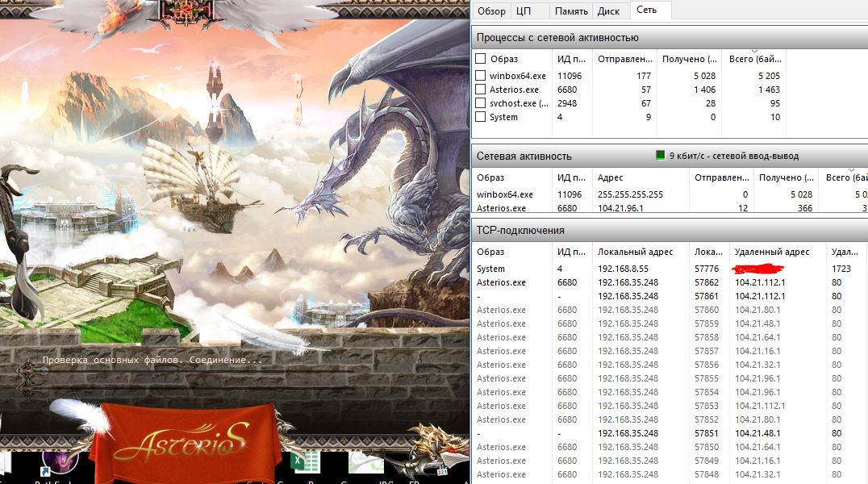Select TCP connection row with local port 57848
The width and height of the screenshot is (868, 484).
pyautogui.click(x=670, y=474)
